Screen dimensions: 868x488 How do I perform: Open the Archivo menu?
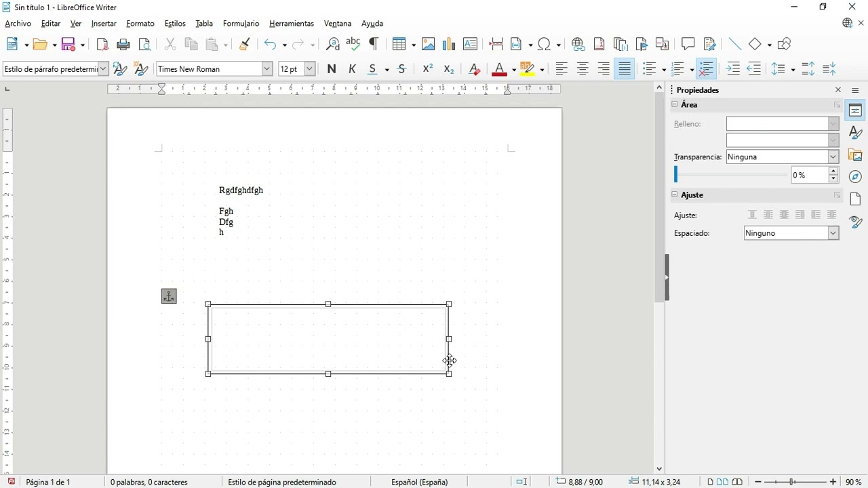[18, 24]
